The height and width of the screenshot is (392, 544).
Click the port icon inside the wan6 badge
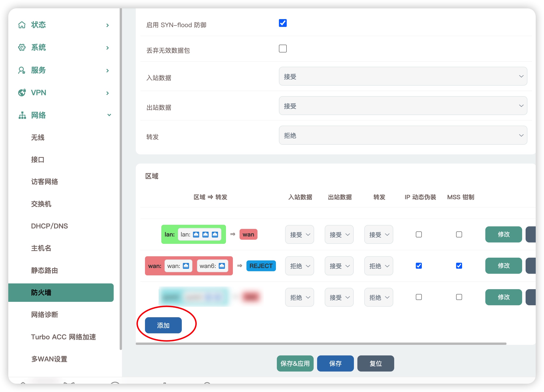pyautogui.click(x=222, y=266)
